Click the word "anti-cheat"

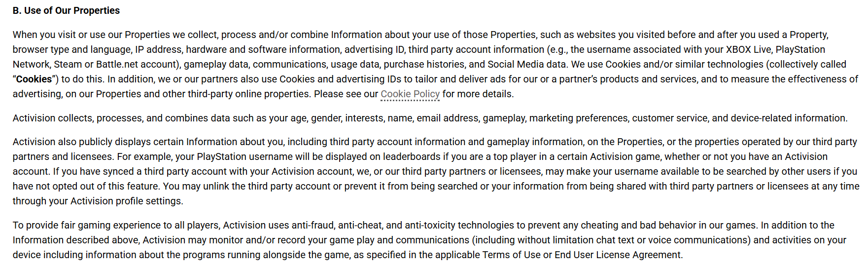coord(360,225)
